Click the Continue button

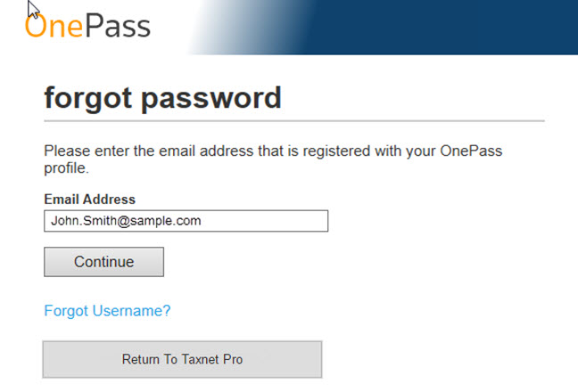(x=103, y=262)
